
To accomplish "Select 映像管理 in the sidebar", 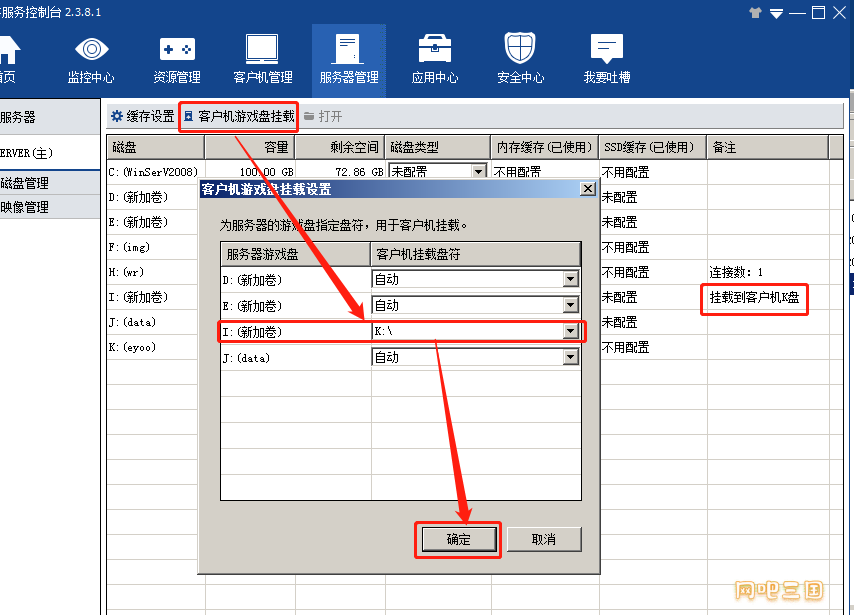I will [49, 207].
